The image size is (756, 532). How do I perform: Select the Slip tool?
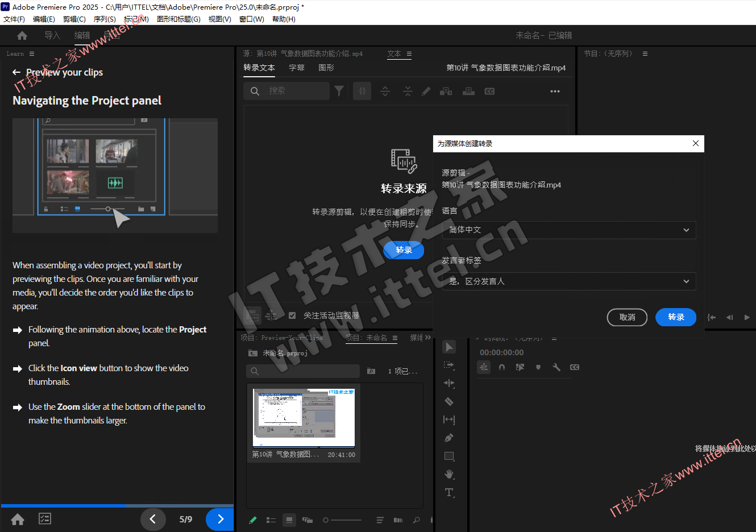click(x=449, y=419)
